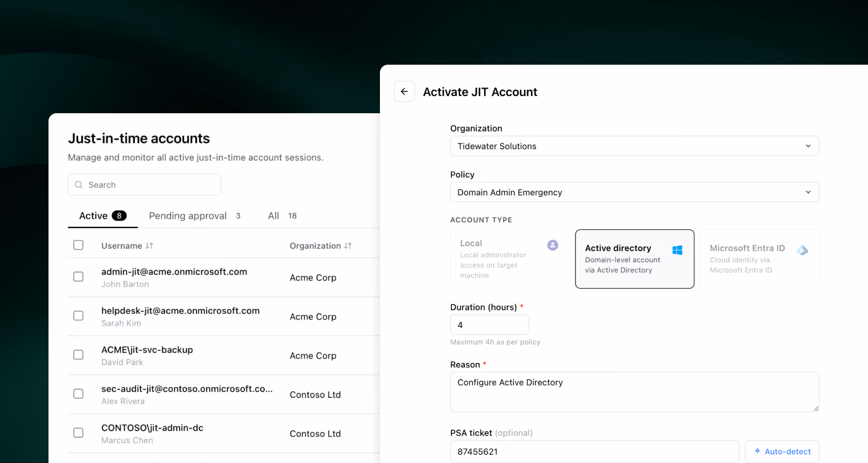Click Contoso Ltd in the jit-admin-dc row
The image size is (868, 463).
coord(315,434)
